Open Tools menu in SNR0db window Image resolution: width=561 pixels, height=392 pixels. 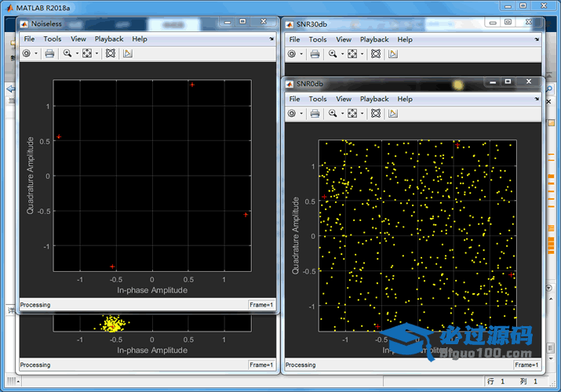(318, 99)
